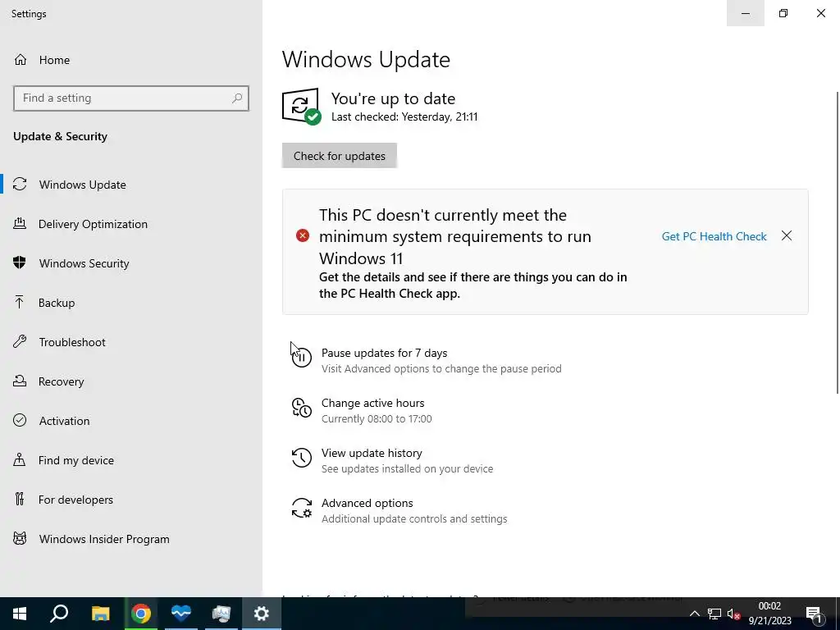Viewport: 840px width, 630px height.
Task: Click the Check for updates button
Action: click(x=339, y=156)
